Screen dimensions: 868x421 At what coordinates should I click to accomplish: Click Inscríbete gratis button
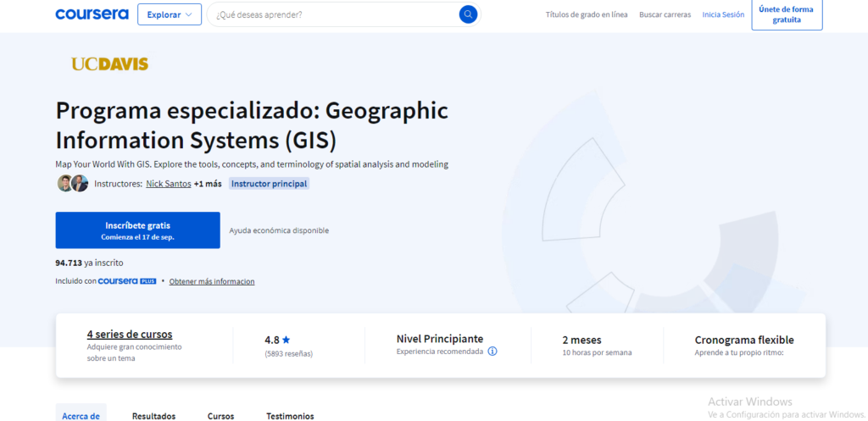click(138, 230)
